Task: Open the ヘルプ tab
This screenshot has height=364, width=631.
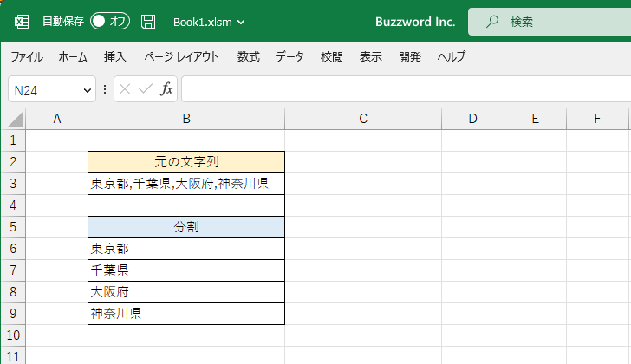Action: pos(452,56)
